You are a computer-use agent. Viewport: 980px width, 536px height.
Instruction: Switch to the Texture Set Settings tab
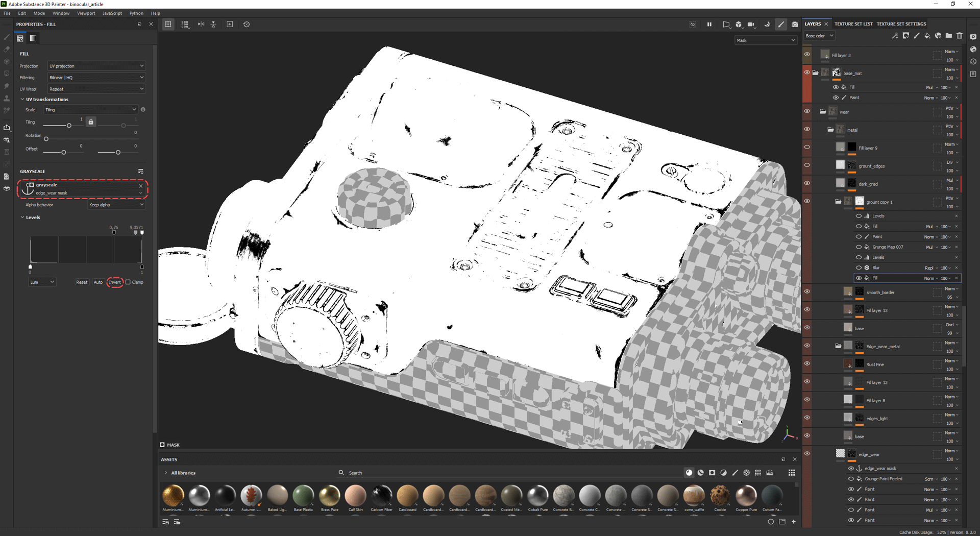pos(901,24)
